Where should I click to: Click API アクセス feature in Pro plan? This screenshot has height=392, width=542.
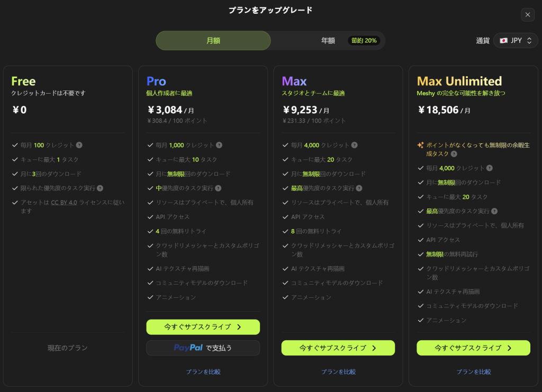pyautogui.click(x=173, y=217)
